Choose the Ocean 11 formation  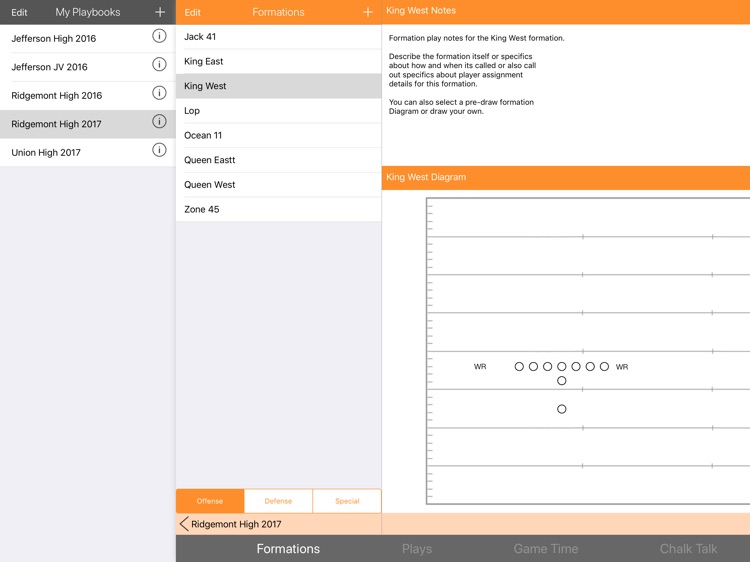(278, 135)
